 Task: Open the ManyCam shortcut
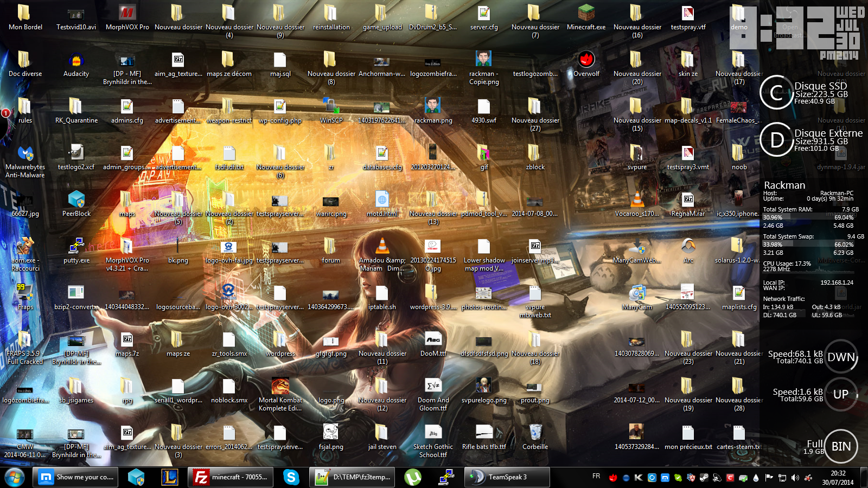tap(637, 298)
